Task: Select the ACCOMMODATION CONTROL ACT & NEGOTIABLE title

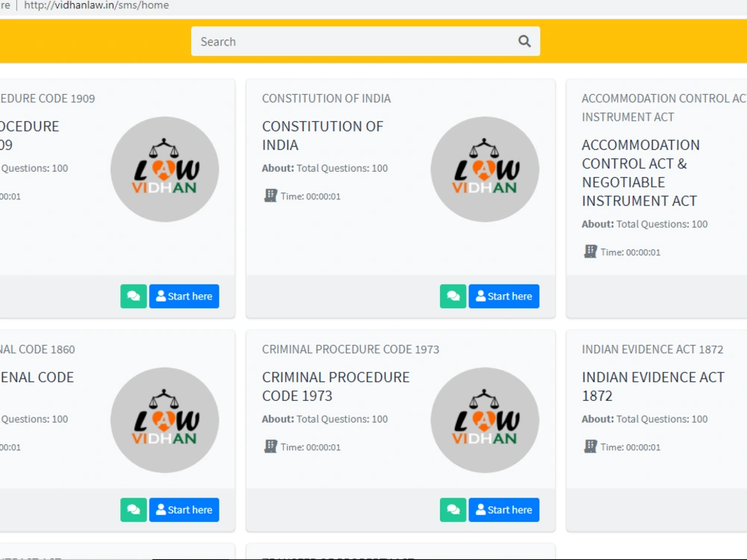Action: pos(641,172)
